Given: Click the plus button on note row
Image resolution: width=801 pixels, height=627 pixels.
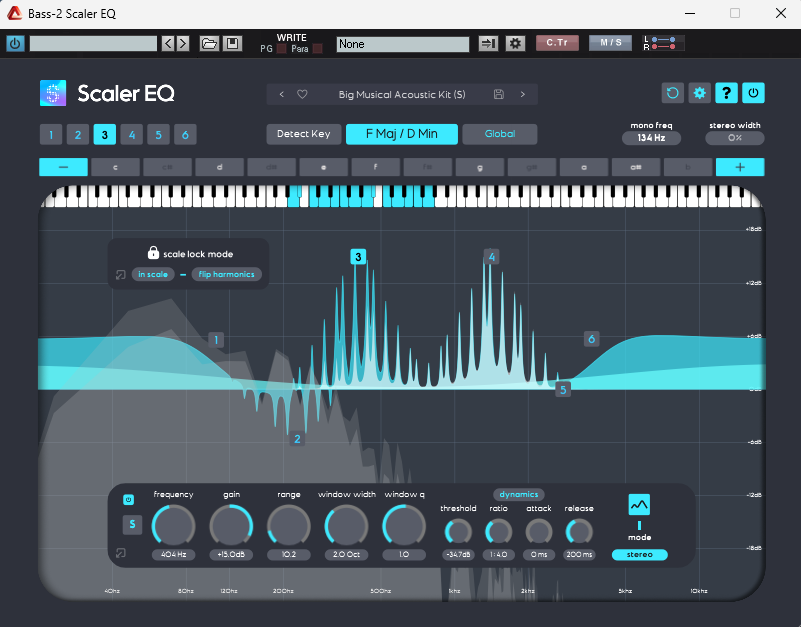Looking at the screenshot, I should (x=740, y=167).
